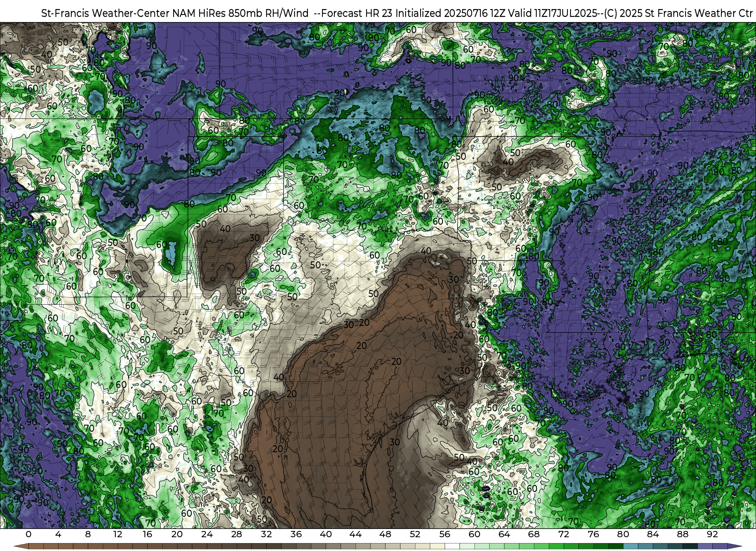Click the colorbar tick label 4
Image resolution: width=756 pixels, height=551 pixels.
(x=58, y=534)
